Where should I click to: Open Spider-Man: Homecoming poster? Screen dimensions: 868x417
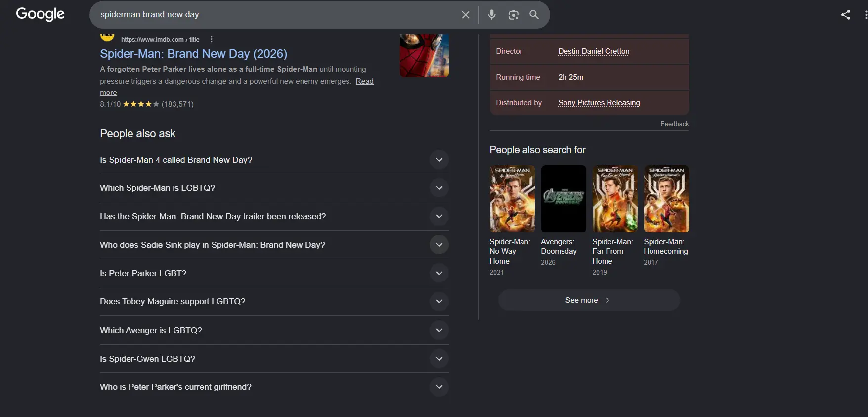coord(666,199)
